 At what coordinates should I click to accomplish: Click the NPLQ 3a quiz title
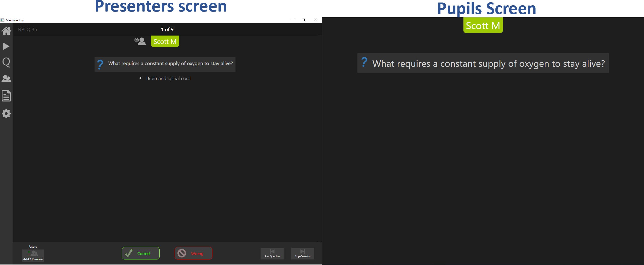point(27,29)
